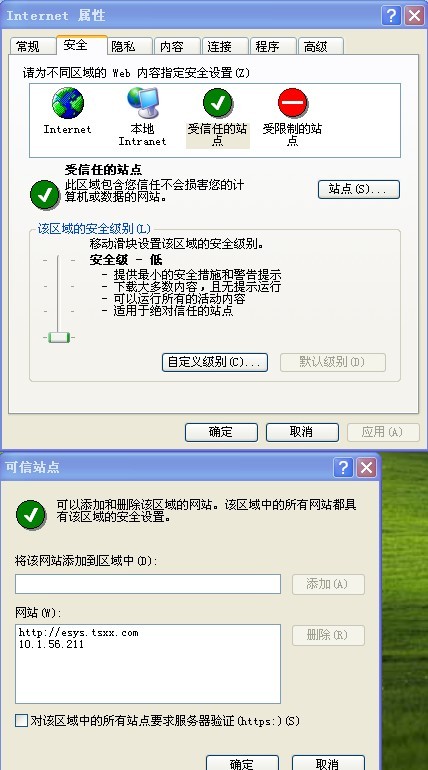Open 自定义级别(C)... settings
The image size is (428, 770).
click(x=215, y=362)
